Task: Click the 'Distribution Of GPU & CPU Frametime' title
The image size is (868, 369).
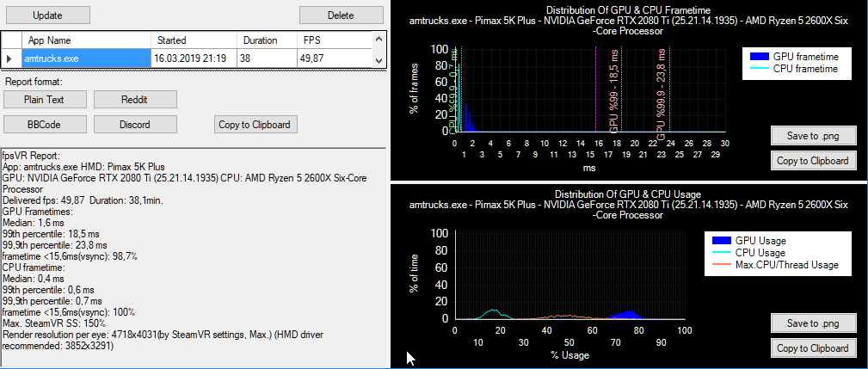Action: coord(628,10)
